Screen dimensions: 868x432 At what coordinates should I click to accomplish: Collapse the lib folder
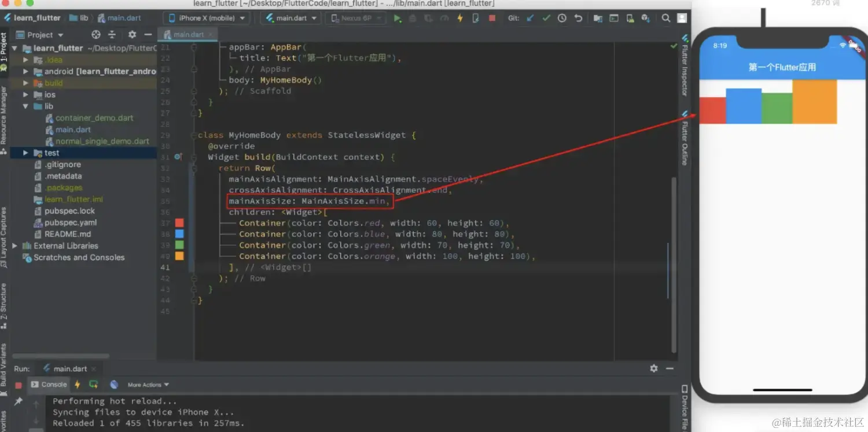[25, 106]
